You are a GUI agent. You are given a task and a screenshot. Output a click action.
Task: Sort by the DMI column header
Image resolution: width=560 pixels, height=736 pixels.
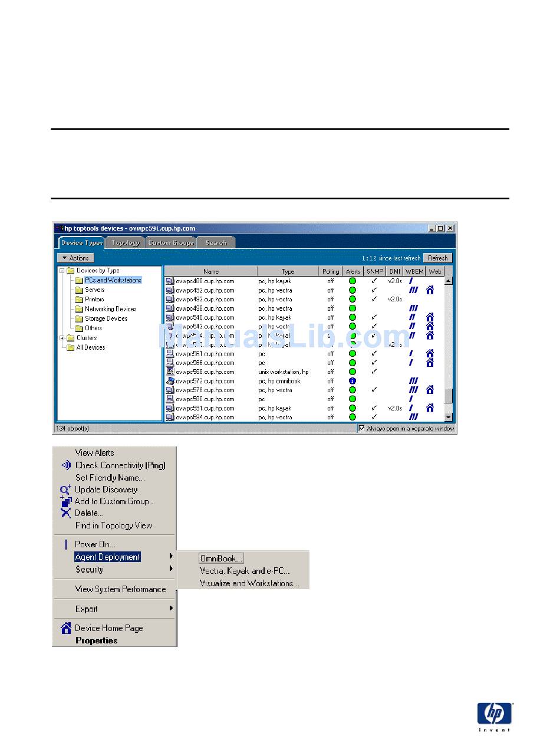coord(394,271)
